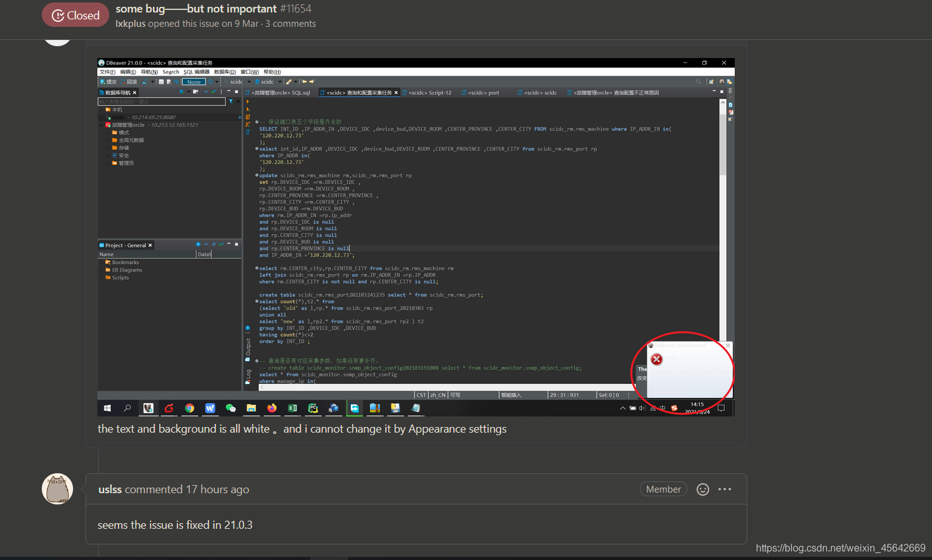Open the 编辑(E) menu in DBeaver
Screen dimensions: 932x560
pos(128,72)
